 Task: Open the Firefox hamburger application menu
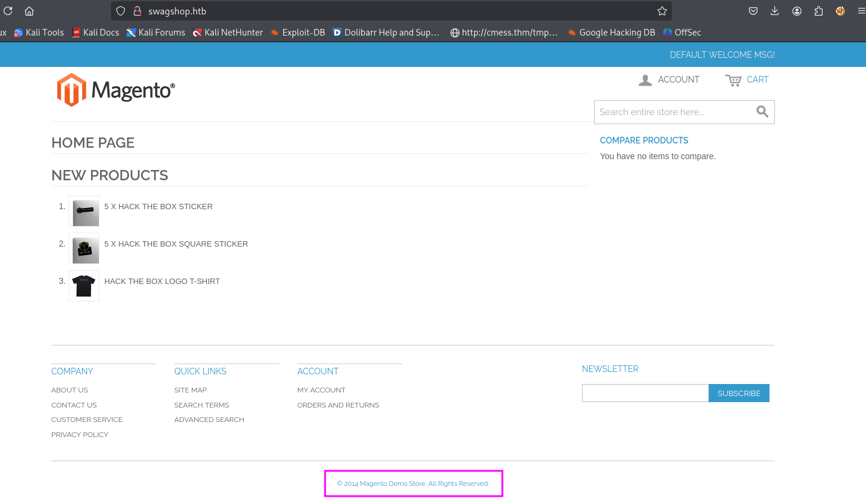(861, 11)
